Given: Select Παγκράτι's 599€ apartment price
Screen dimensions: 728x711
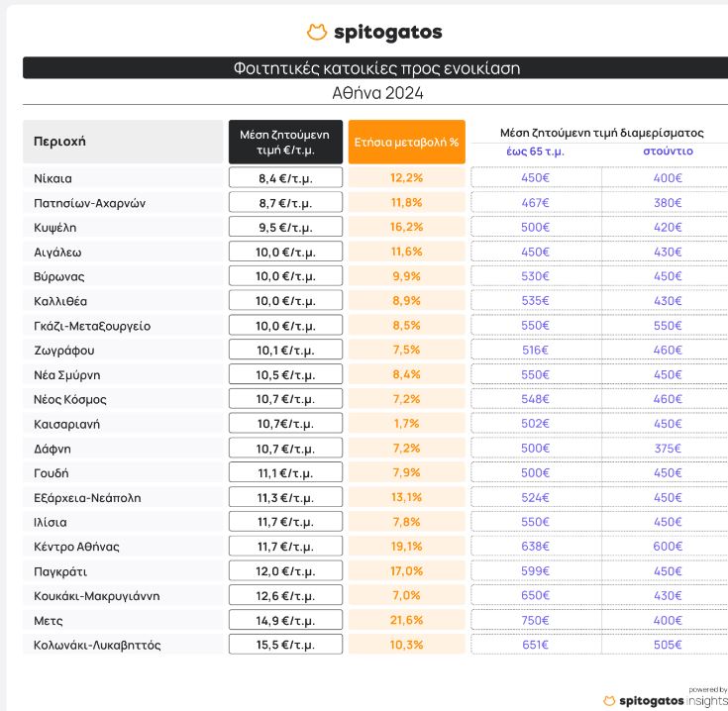Looking at the screenshot, I should pos(535,570).
